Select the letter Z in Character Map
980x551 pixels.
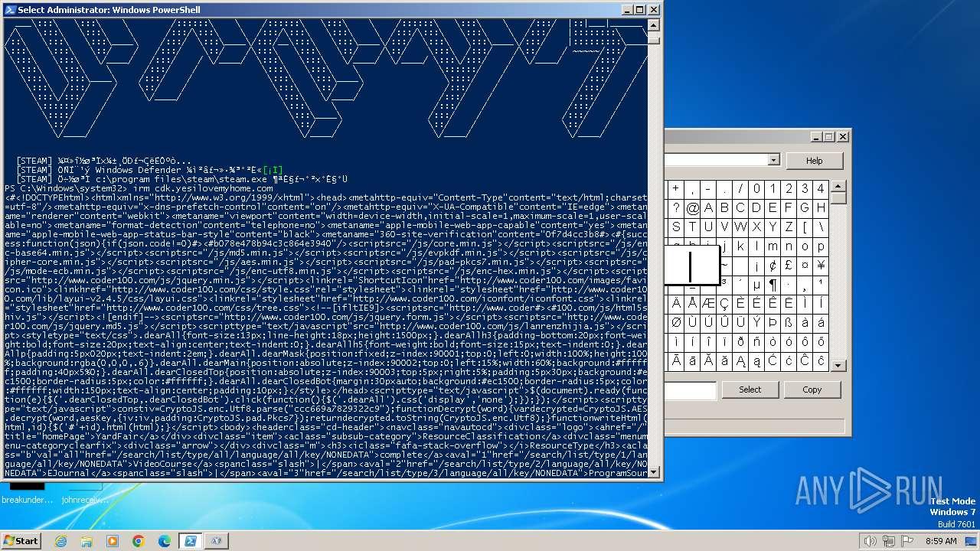click(x=789, y=227)
